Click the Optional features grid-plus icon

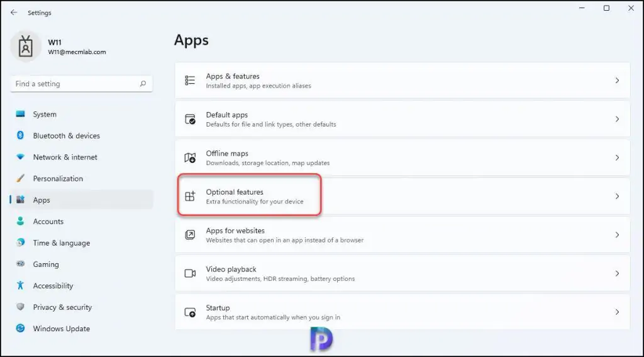pos(190,196)
